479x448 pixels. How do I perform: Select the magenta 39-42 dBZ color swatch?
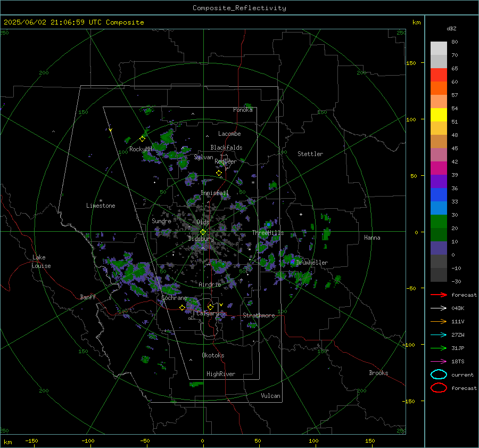439,168
